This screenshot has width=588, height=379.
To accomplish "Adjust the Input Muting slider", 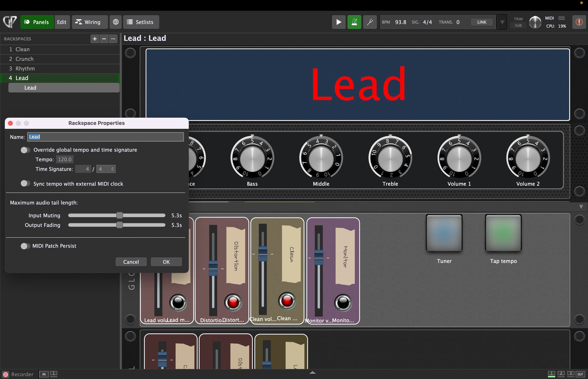I will point(119,215).
